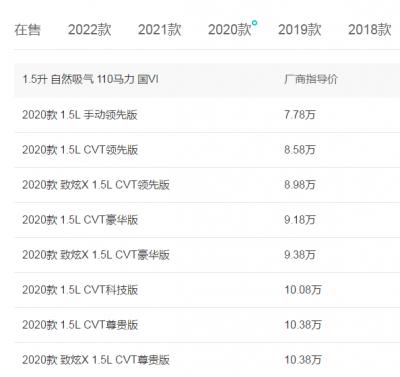The height and width of the screenshot is (377, 400).
Task: Open 2020款 1.5L CVT尊贵版 model
Action: (x=80, y=325)
